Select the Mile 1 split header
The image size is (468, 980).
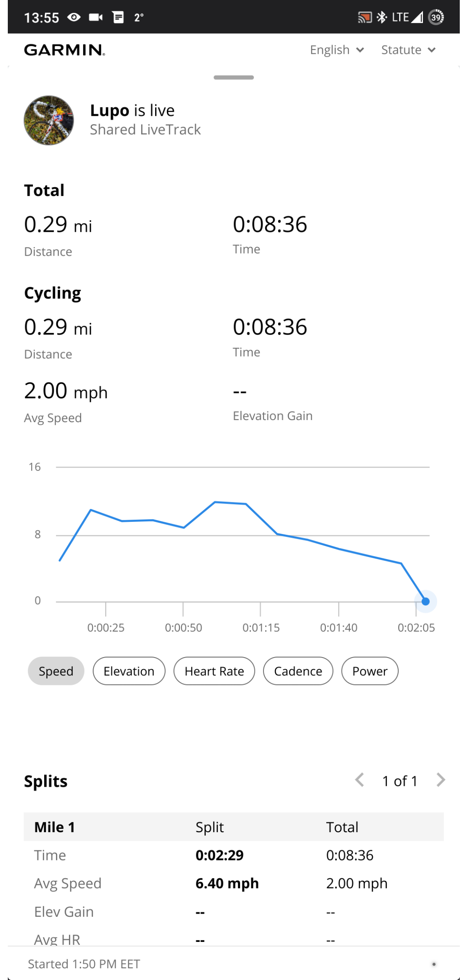point(55,827)
